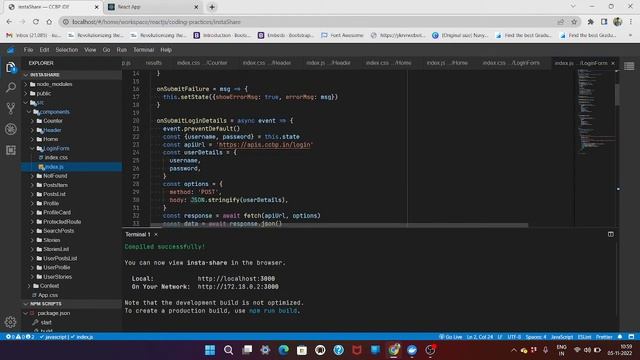Open the Debug view in activity bar
The image size is (640, 360).
point(11,129)
